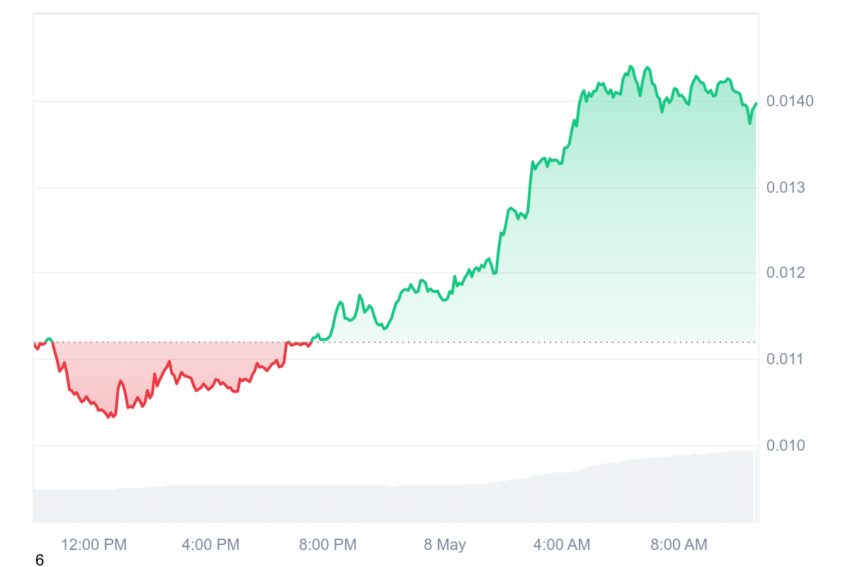Viewport: 850px width, 567px height.
Task: Click the 0.010 price axis label
Action: pyautogui.click(x=785, y=446)
